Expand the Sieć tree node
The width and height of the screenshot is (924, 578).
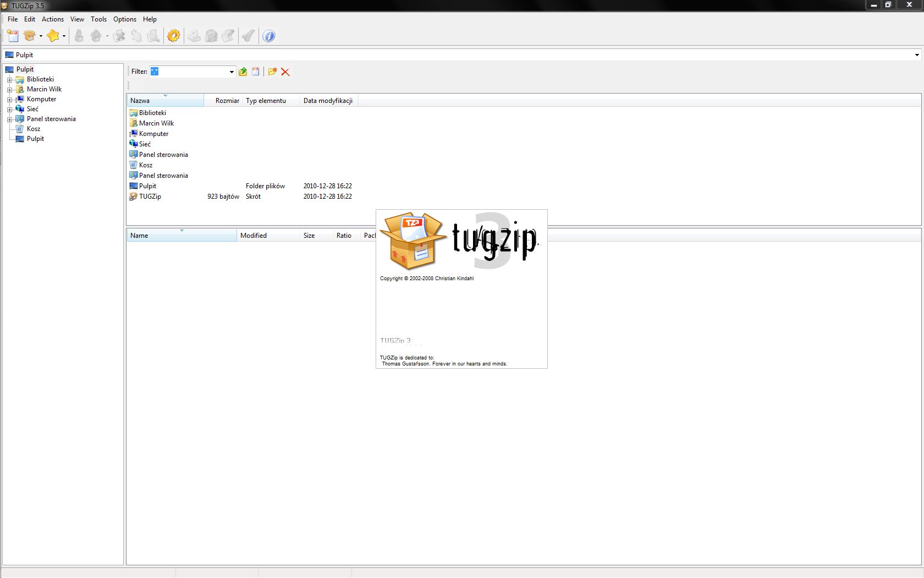[9, 110]
